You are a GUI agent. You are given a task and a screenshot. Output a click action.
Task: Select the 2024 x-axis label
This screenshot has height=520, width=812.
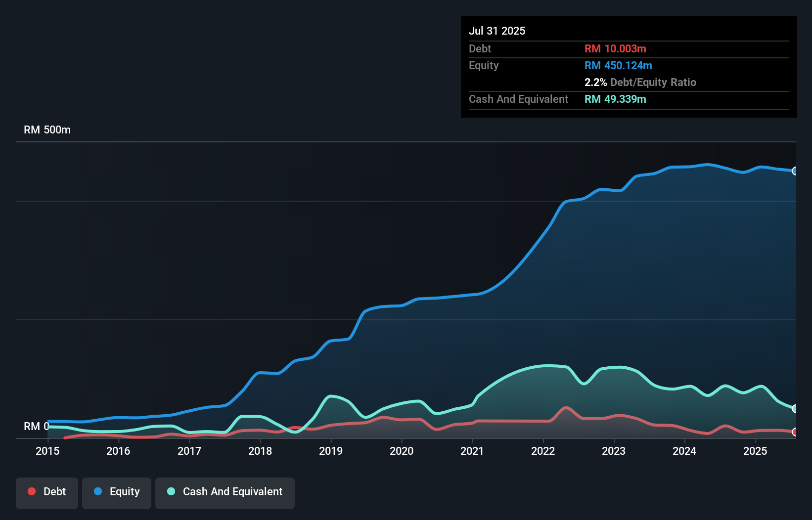tap(684, 451)
